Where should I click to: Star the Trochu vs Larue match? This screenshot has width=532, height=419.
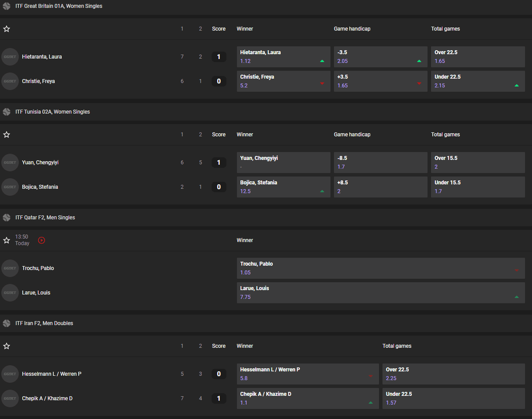pyautogui.click(x=7, y=240)
